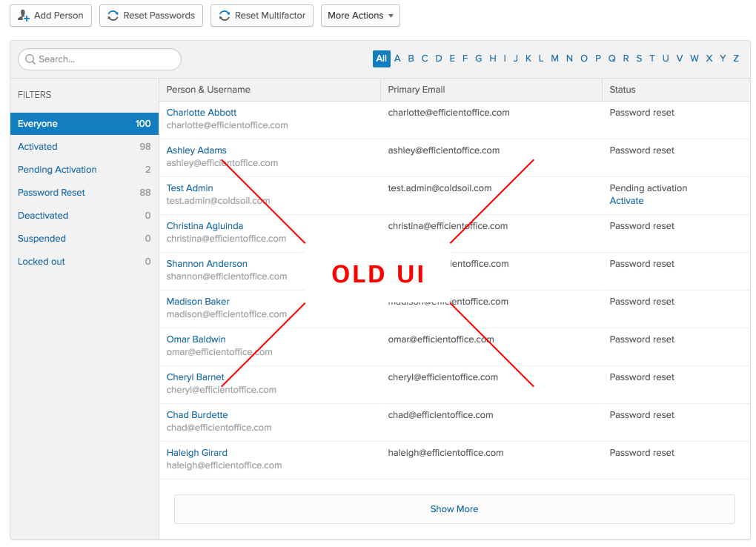Screen dimensions: 756x547
Task: Open the More Actions menu
Action: [x=360, y=15]
